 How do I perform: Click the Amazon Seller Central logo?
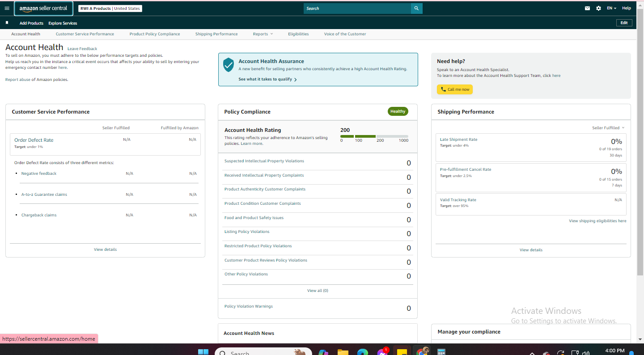click(43, 8)
